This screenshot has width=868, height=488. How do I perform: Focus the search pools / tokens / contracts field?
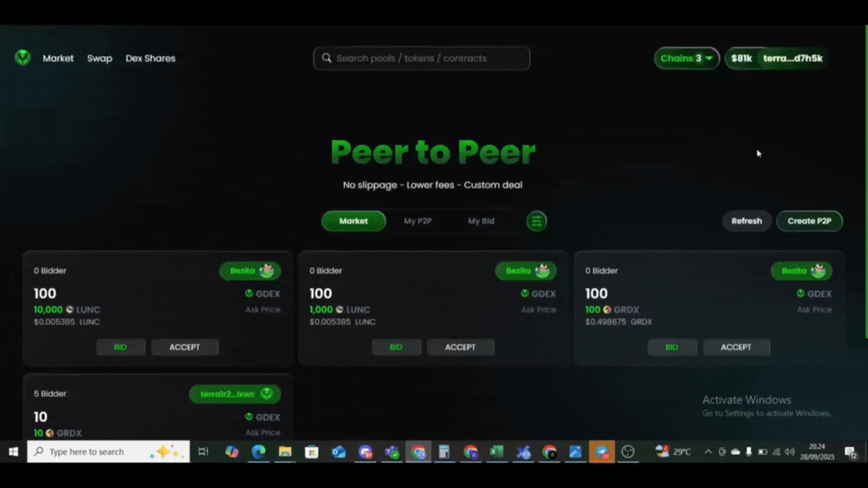[x=429, y=58]
